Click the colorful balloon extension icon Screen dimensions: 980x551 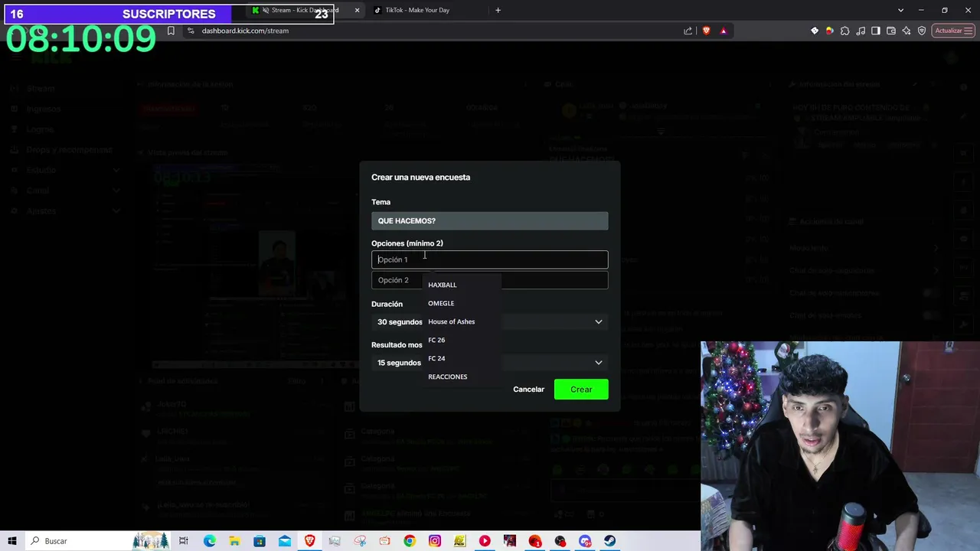tap(829, 31)
